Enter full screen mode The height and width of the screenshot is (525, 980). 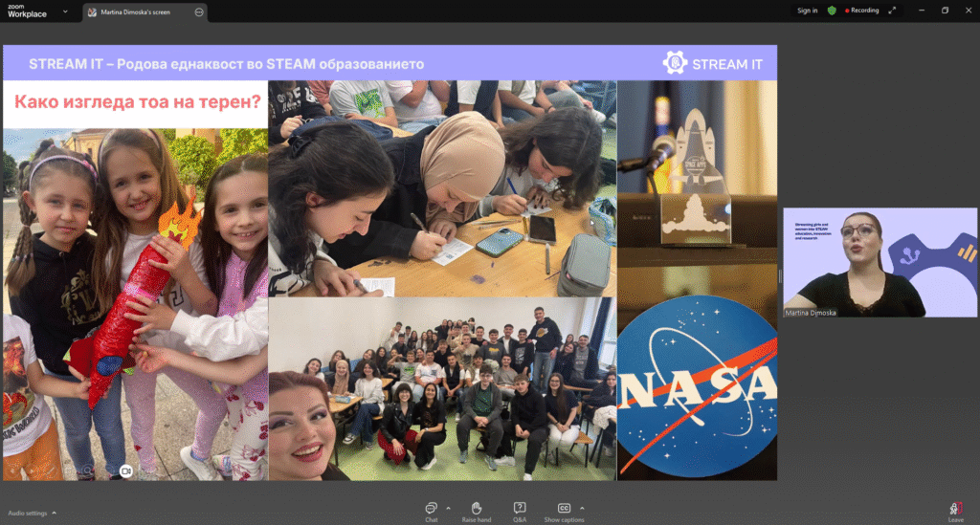point(892,11)
